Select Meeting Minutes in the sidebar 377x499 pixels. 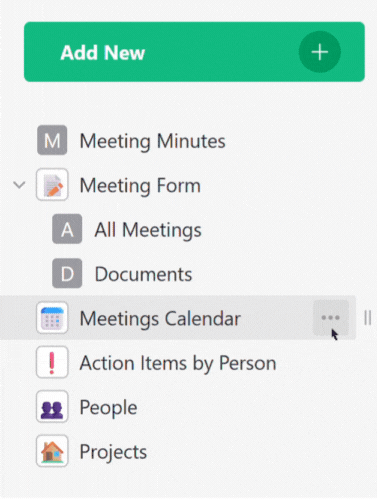pos(153,141)
